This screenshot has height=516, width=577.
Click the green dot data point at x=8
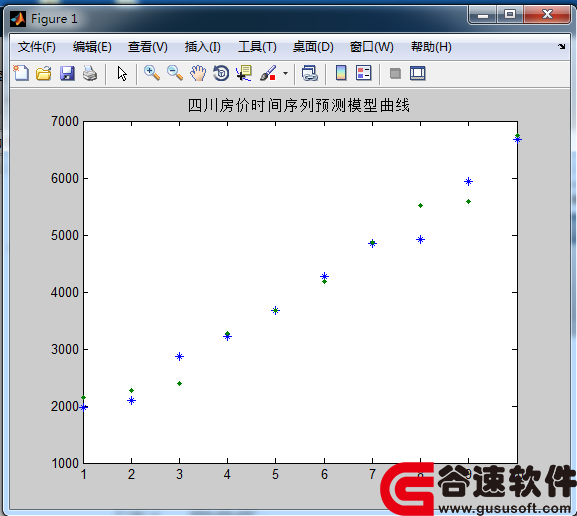coord(421,206)
